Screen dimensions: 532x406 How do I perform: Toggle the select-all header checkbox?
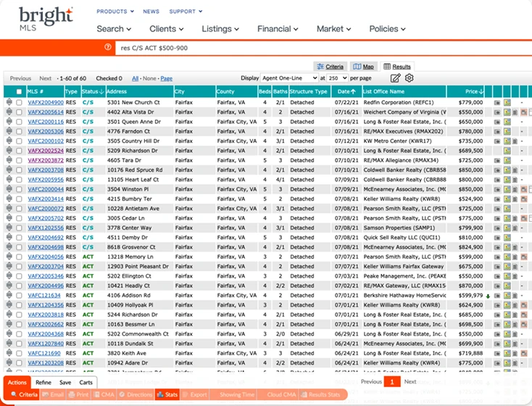coord(19,91)
